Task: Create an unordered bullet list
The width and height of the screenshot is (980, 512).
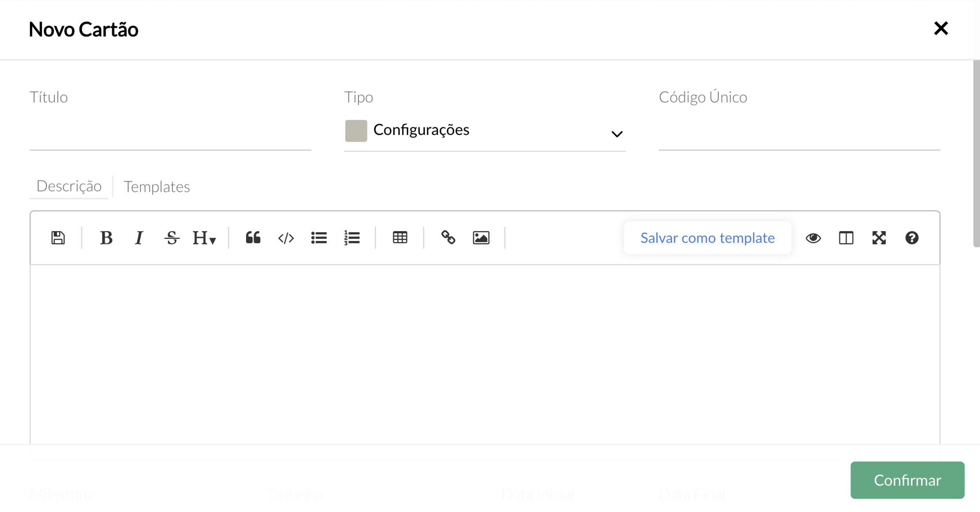Action: click(x=319, y=238)
